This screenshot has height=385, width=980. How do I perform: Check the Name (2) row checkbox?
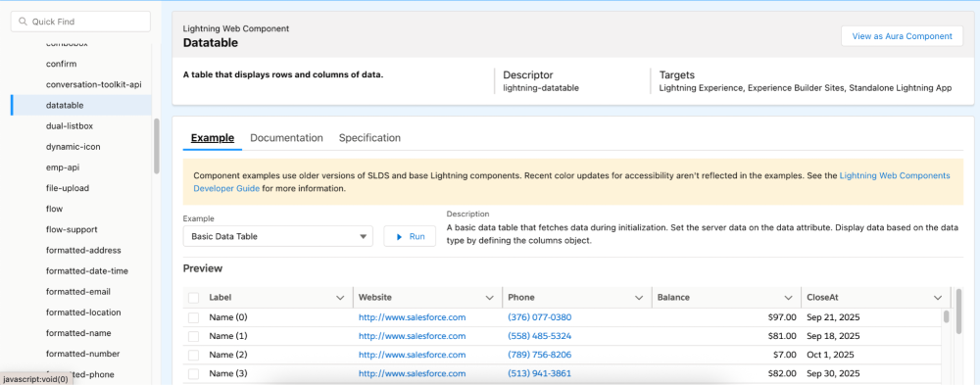(194, 355)
